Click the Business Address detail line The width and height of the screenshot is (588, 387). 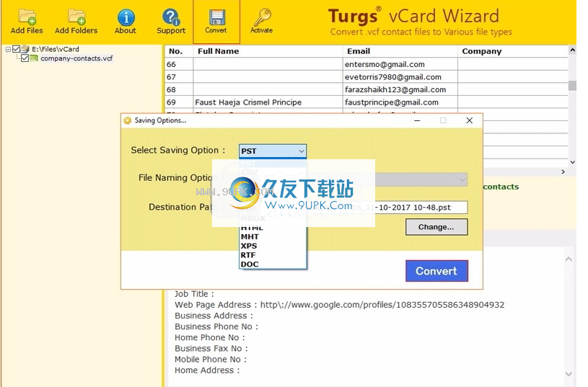click(x=214, y=316)
